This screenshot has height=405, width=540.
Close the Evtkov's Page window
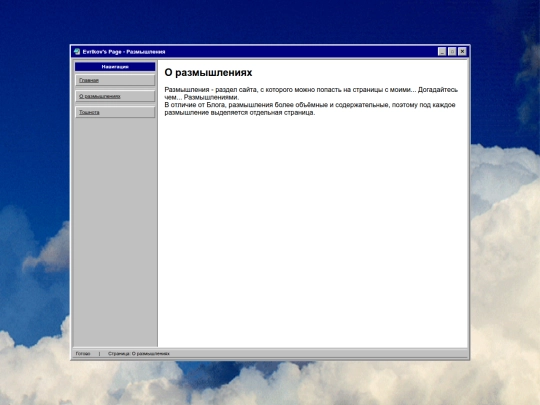[462, 52]
